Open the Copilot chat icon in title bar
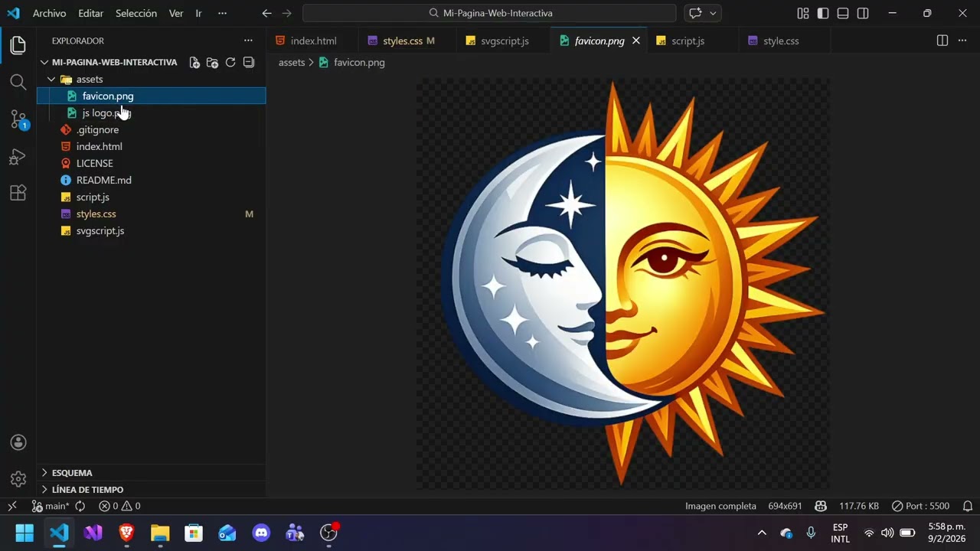Viewport: 980px width, 551px height. [x=695, y=13]
